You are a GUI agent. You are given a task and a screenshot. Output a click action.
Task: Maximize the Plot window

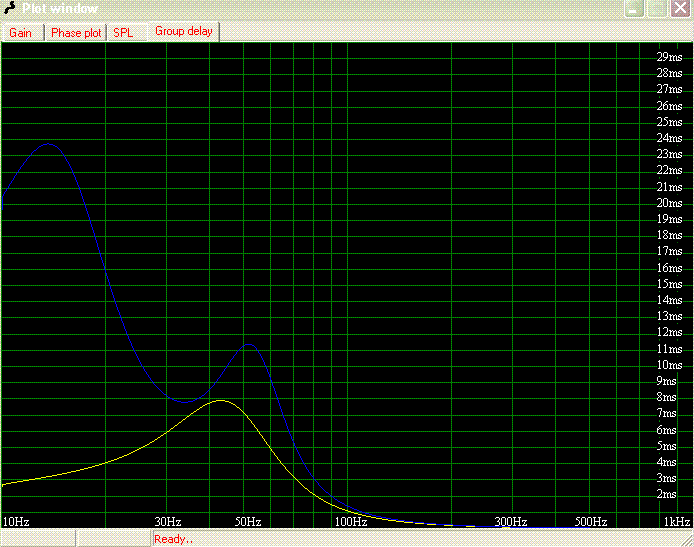[x=657, y=8]
